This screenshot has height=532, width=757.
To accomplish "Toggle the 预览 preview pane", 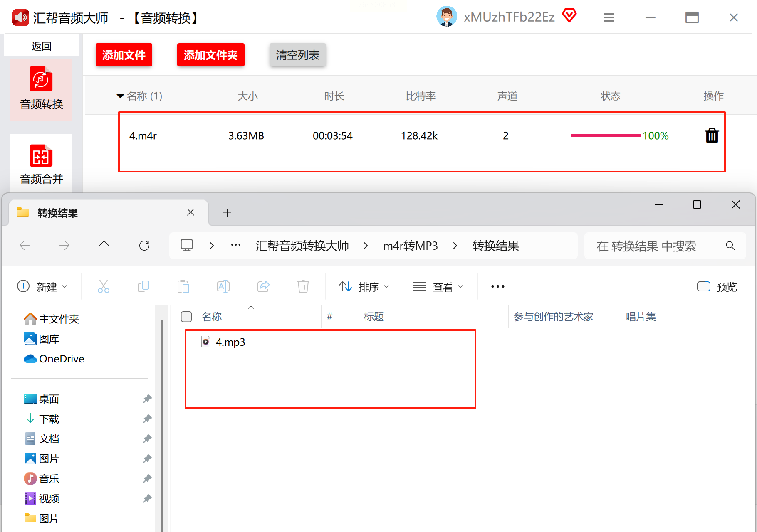I will coord(717,287).
